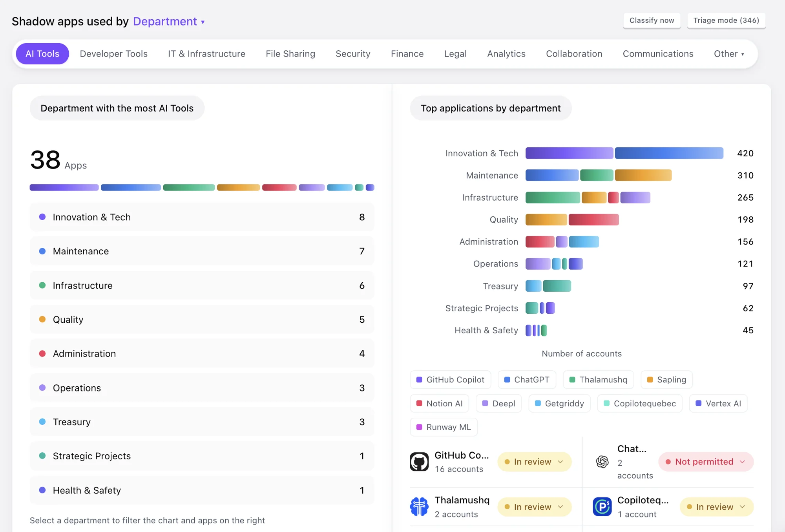This screenshot has height=532, width=785.
Task: Select the Health & Safety department row
Action: click(x=202, y=490)
